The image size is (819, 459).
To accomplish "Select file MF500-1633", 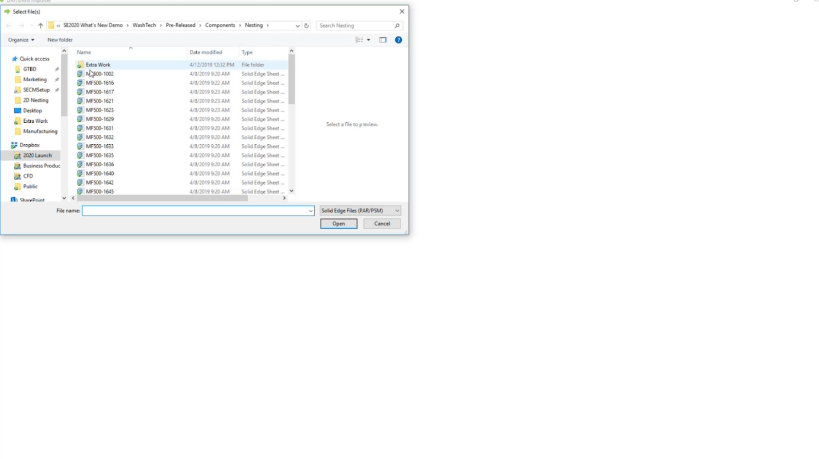I will [100, 146].
